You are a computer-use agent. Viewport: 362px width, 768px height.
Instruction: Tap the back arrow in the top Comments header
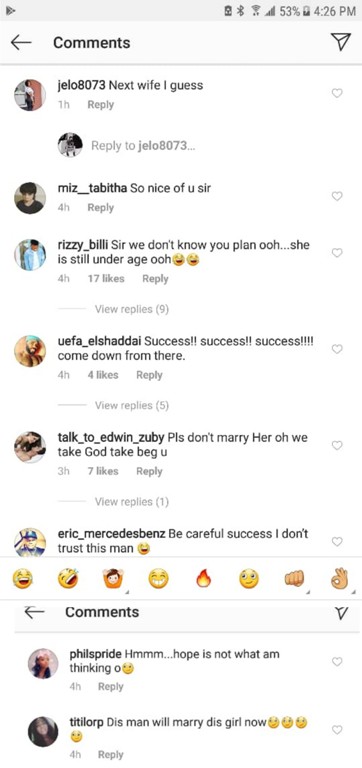click(x=21, y=43)
